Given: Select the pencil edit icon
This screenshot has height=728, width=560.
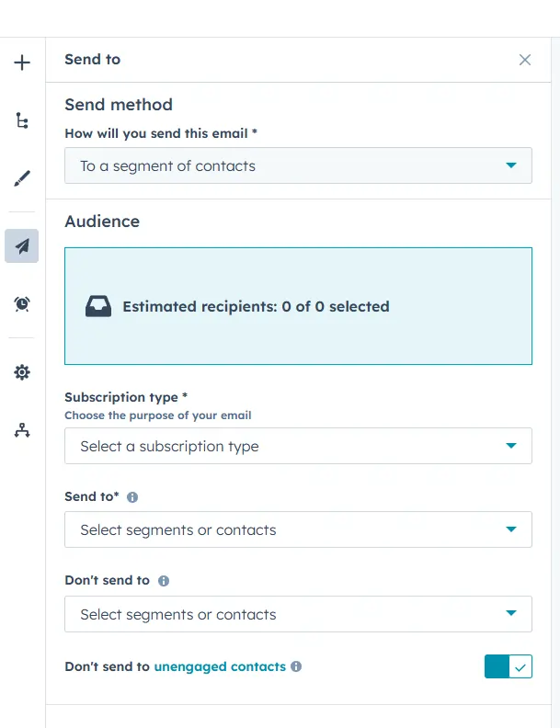Looking at the screenshot, I should click(x=22, y=178).
